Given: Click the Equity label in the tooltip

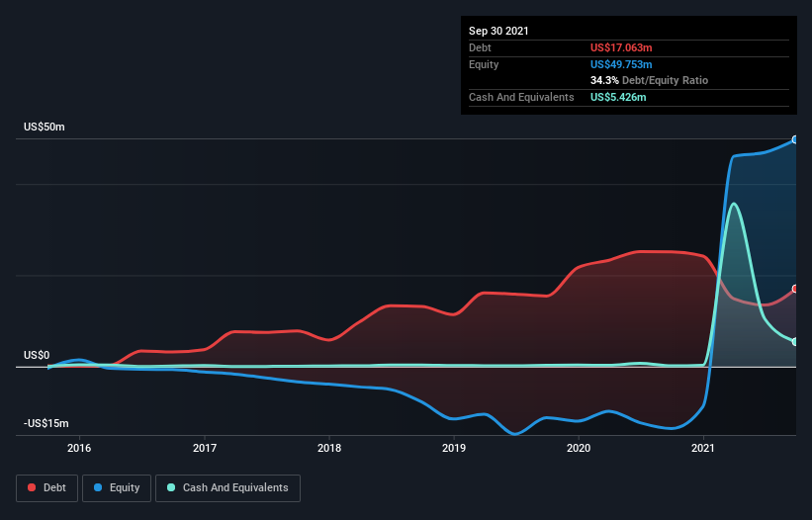Looking at the screenshot, I should 484,64.
